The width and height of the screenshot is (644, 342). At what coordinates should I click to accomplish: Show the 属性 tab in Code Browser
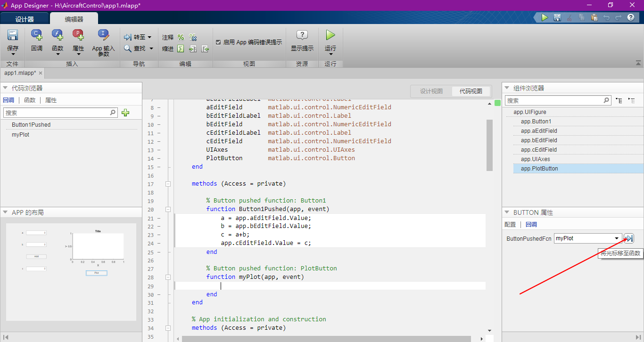click(51, 100)
